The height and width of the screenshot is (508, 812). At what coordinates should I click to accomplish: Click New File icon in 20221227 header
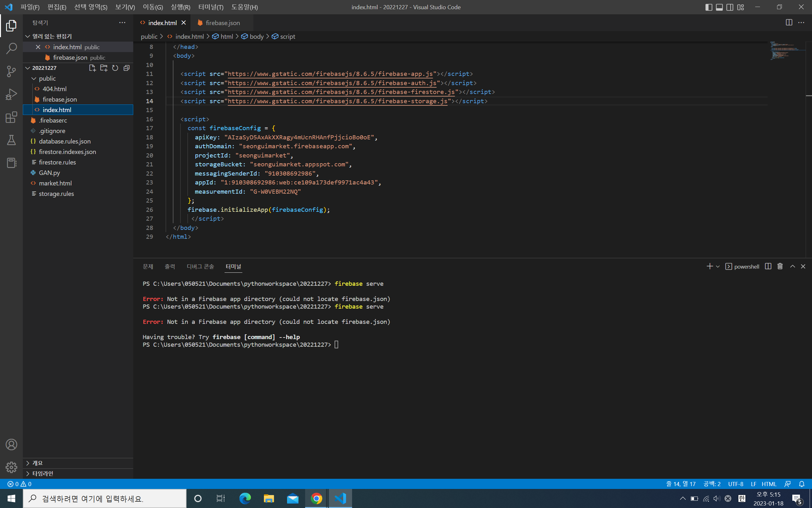tap(92, 68)
